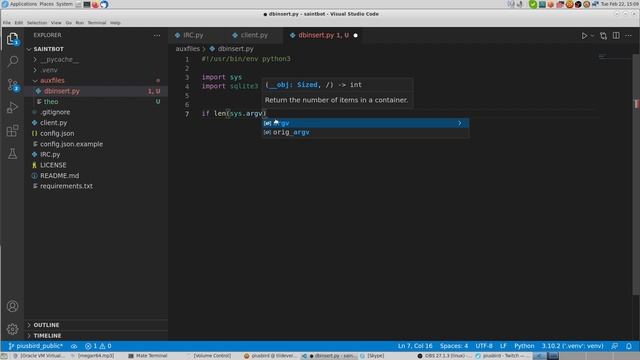Select the dbinsert.py editor tab
Screen dimensions: 640x360
click(x=323, y=36)
